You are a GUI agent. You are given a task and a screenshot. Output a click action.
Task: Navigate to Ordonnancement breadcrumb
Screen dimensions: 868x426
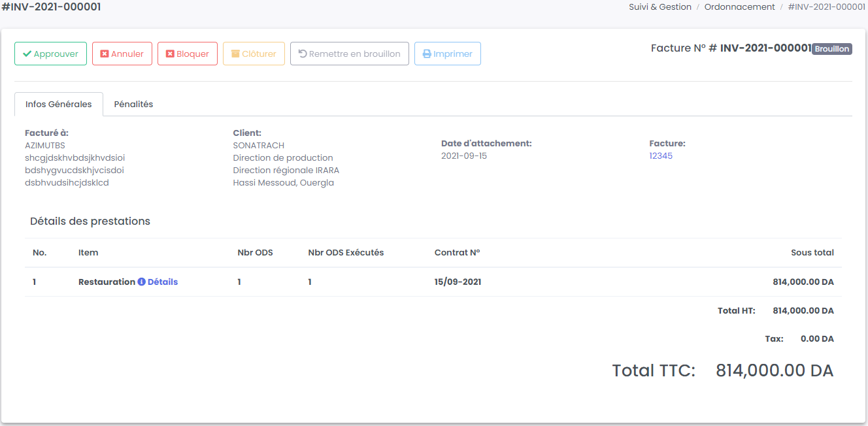point(739,7)
